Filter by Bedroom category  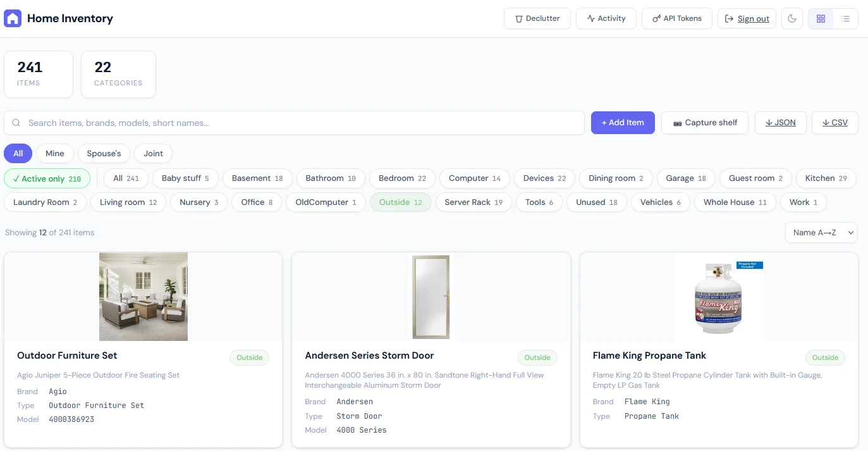pyautogui.click(x=403, y=178)
